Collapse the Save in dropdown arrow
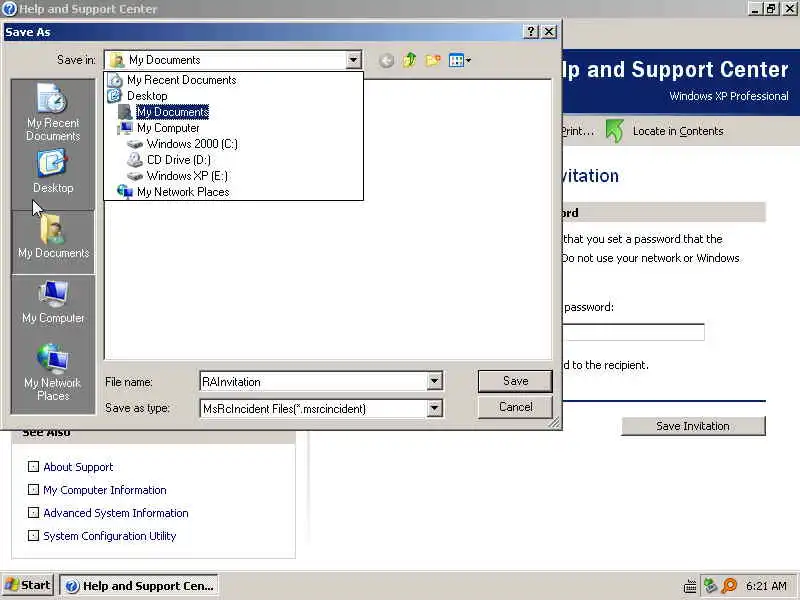 tap(353, 60)
